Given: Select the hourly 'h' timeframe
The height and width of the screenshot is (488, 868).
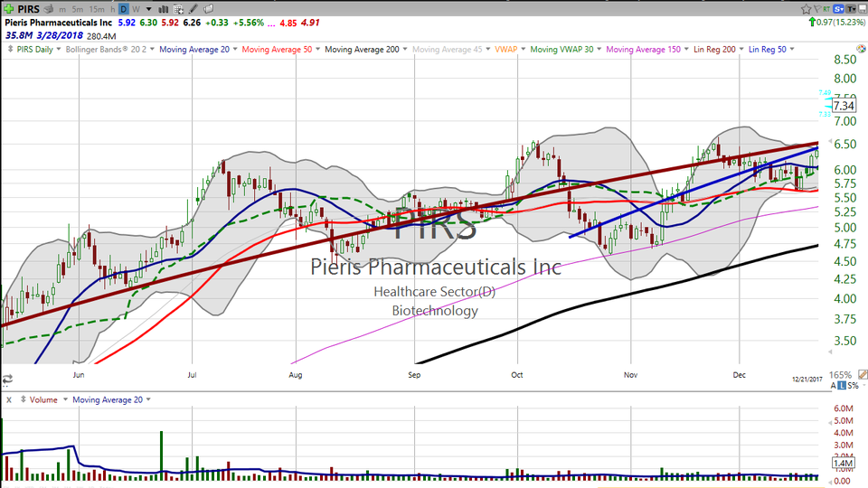Looking at the screenshot, I should (113, 9).
